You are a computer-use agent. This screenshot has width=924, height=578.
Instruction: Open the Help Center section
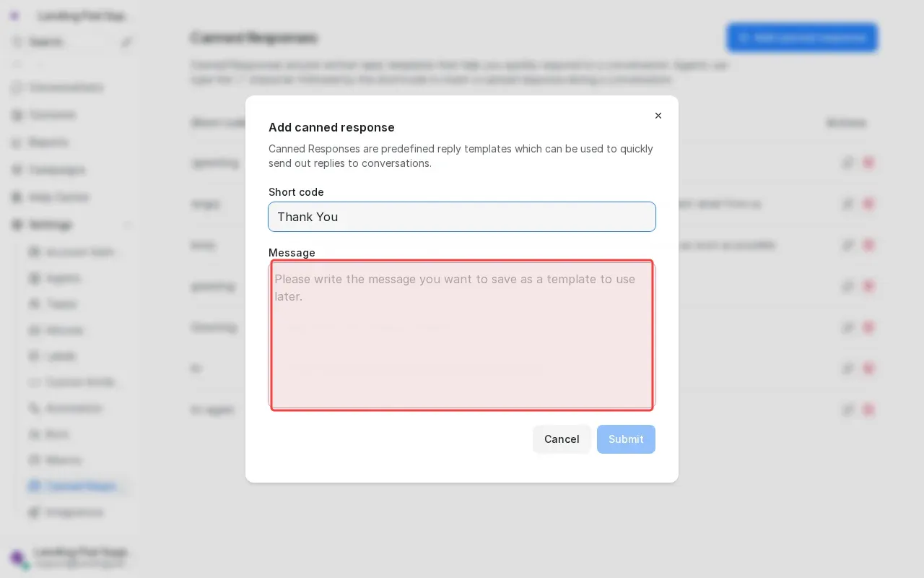(x=58, y=197)
